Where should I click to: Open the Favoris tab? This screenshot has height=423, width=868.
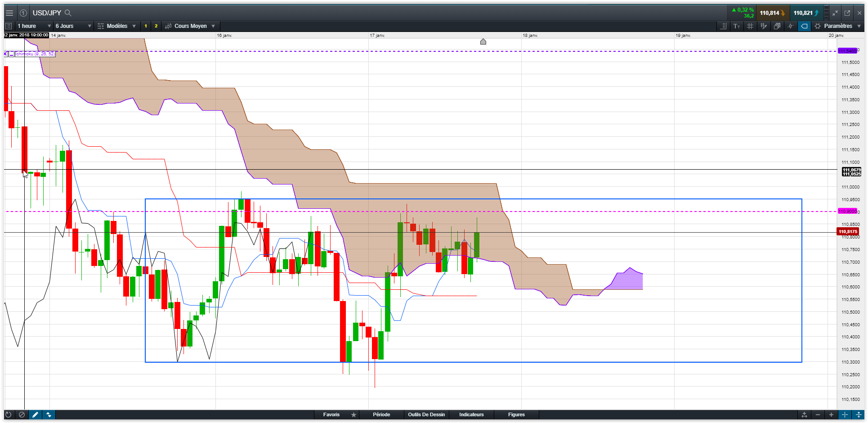tap(331, 414)
